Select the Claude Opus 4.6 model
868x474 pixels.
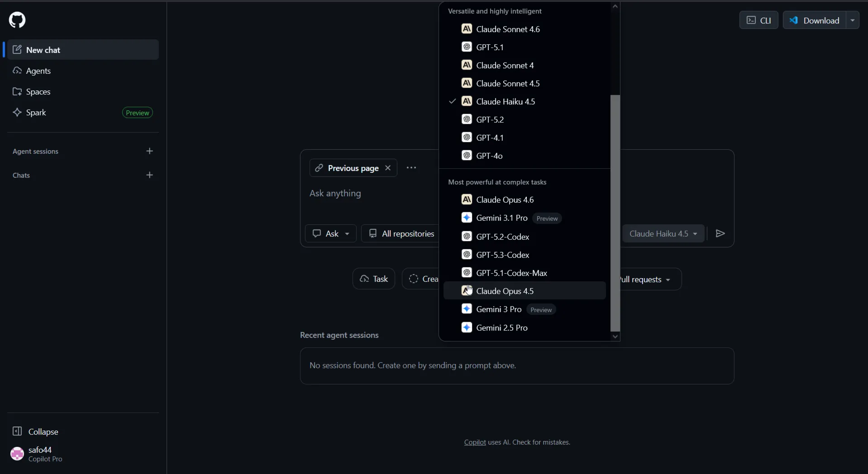[525, 199]
